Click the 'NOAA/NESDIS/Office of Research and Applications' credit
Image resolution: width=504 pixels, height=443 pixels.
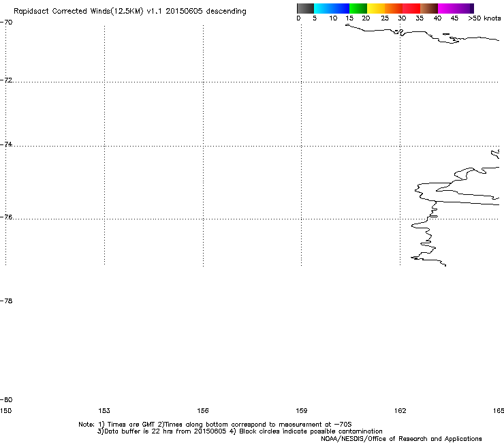pos(401,439)
